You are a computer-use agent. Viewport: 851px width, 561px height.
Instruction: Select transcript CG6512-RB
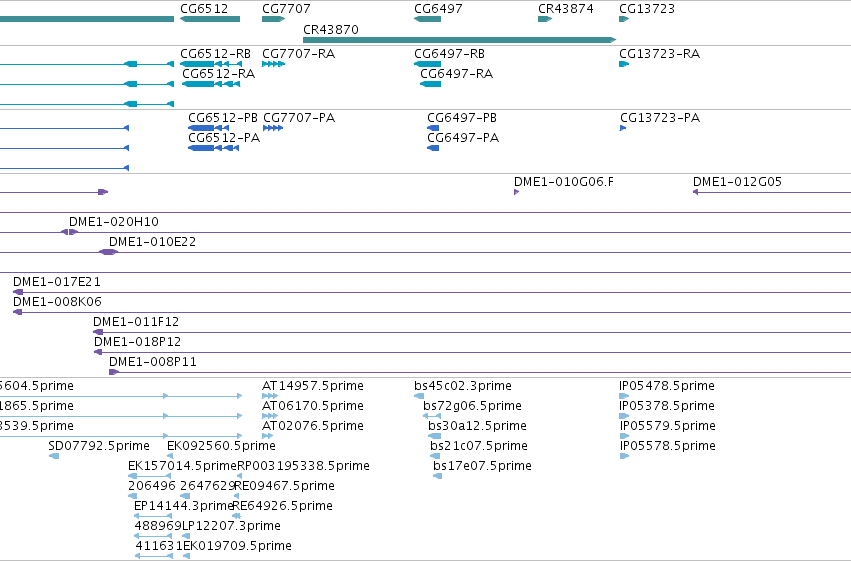point(211,64)
